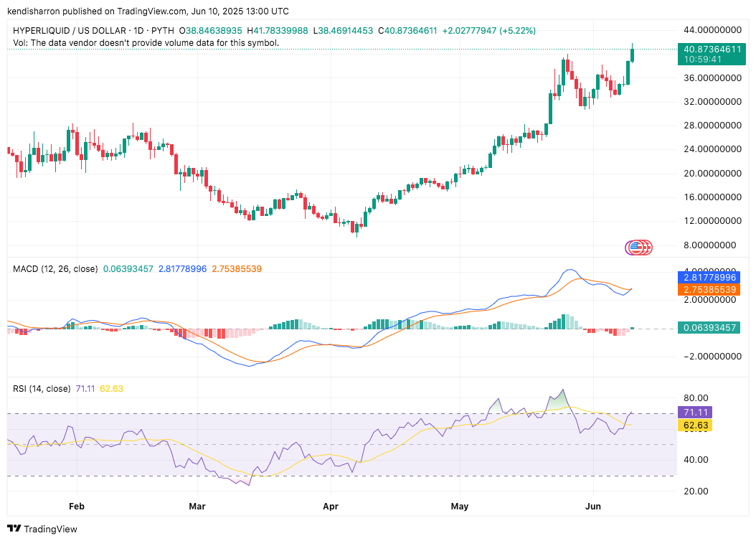
Task: Click the RSI (14, close) indicator label
Action: [x=42, y=389]
